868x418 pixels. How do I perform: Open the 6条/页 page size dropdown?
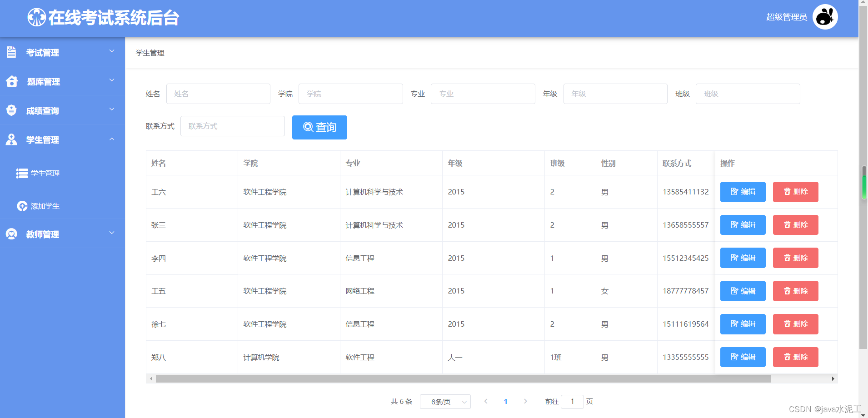pyautogui.click(x=445, y=402)
